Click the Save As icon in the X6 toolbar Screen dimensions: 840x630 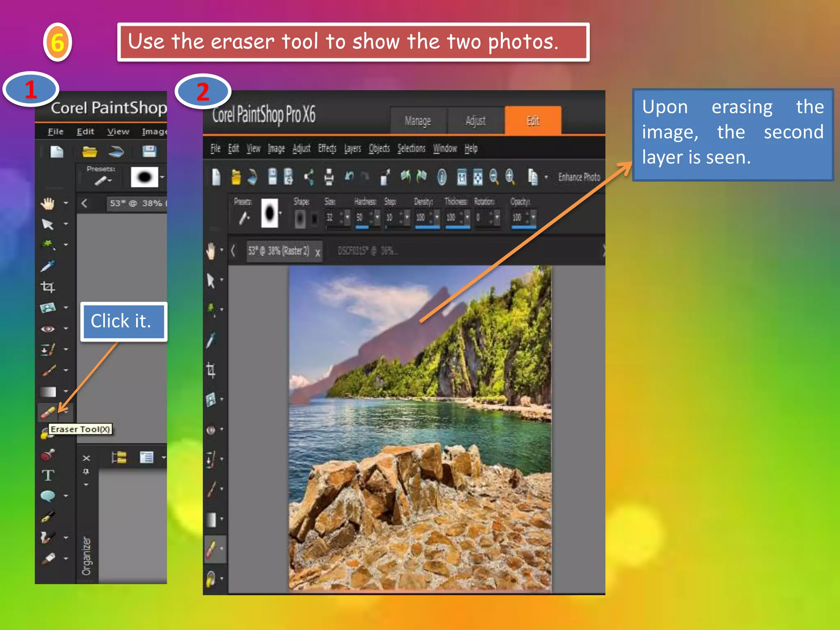pos(288,177)
